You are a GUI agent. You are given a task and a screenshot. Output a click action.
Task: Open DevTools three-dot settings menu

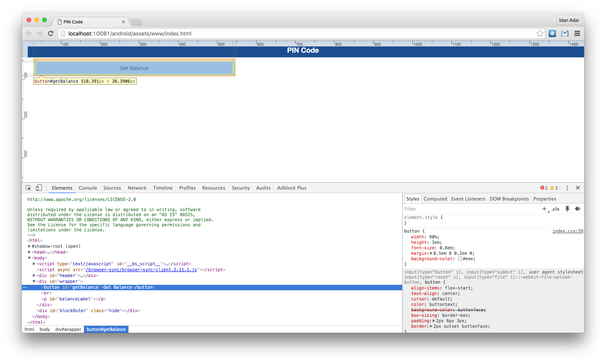[567, 188]
